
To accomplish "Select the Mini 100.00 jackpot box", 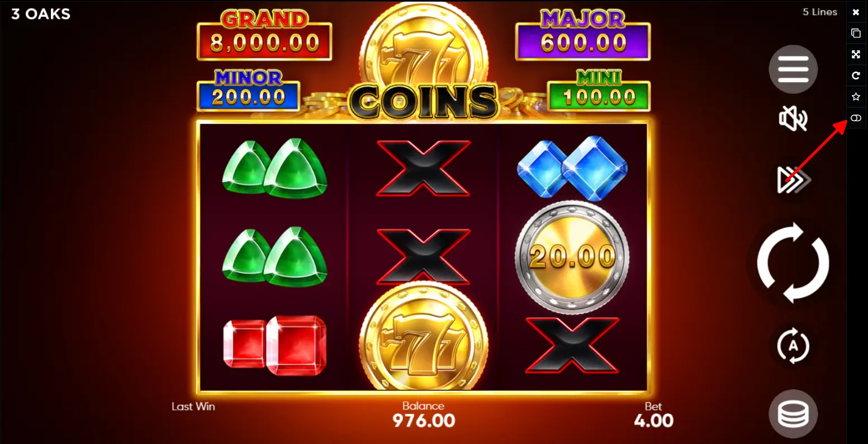I will pos(599,90).
